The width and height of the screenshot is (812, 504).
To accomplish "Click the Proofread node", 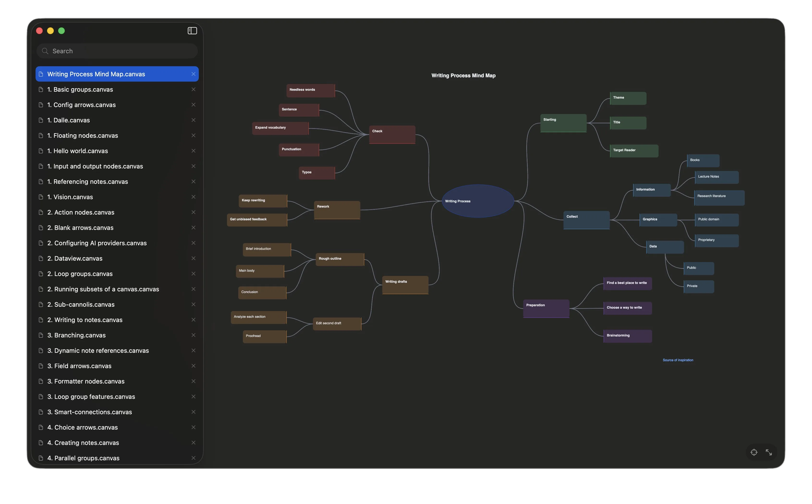I will 264,337.
